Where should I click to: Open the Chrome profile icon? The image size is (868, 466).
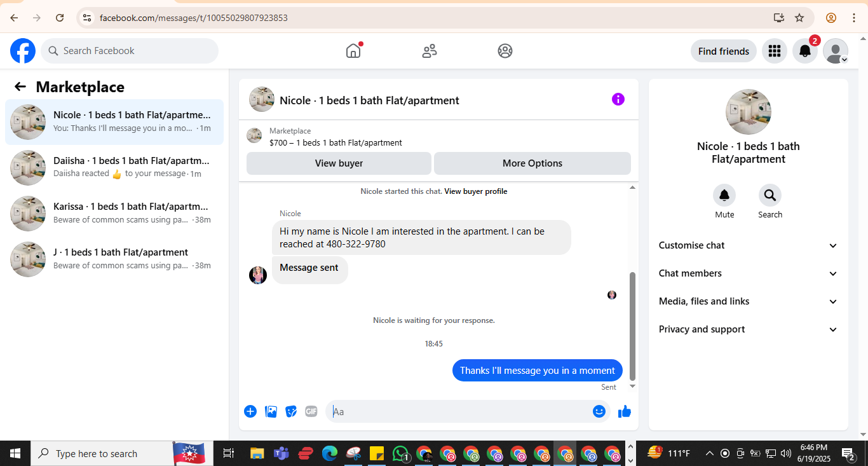click(831, 18)
